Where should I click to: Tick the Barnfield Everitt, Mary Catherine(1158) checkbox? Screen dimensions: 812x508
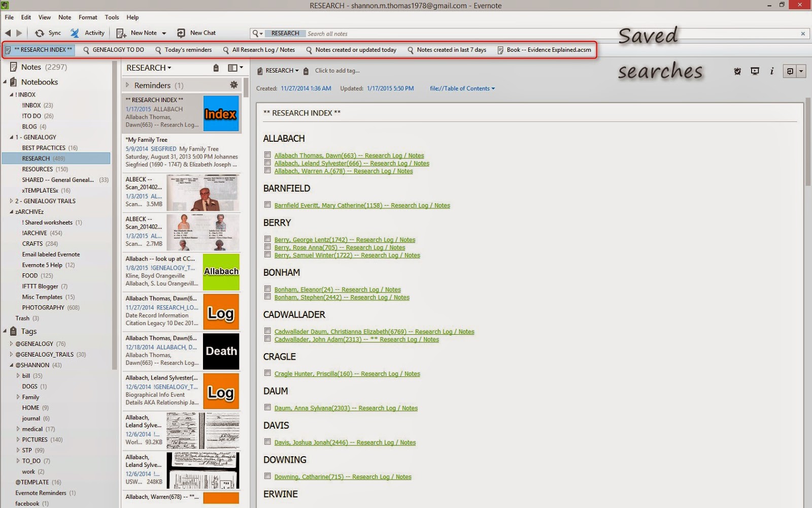tap(267, 205)
